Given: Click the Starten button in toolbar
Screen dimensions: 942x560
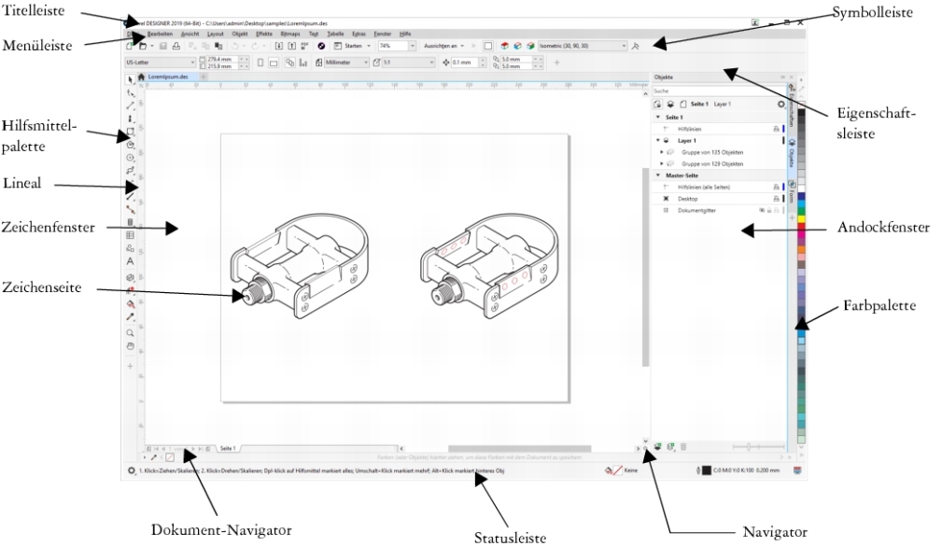Looking at the screenshot, I should coord(353,45).
